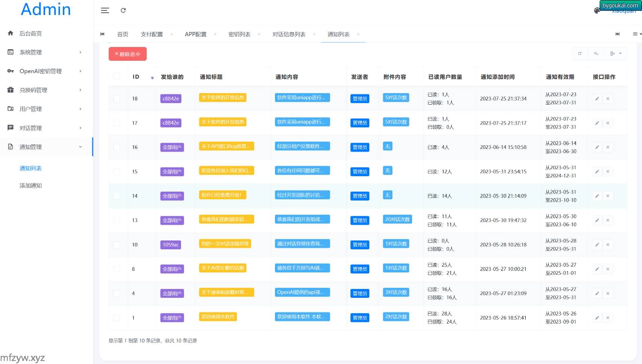Check the checkbox for row ID 17

point(117,123)
